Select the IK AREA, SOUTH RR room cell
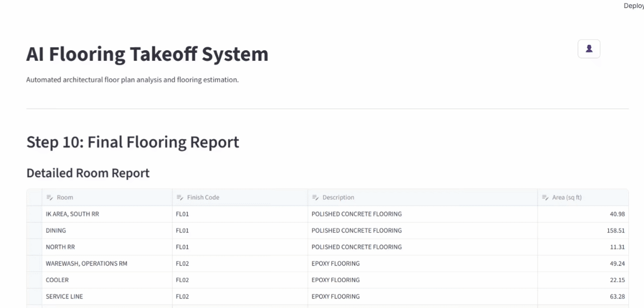 coord(107,214)
